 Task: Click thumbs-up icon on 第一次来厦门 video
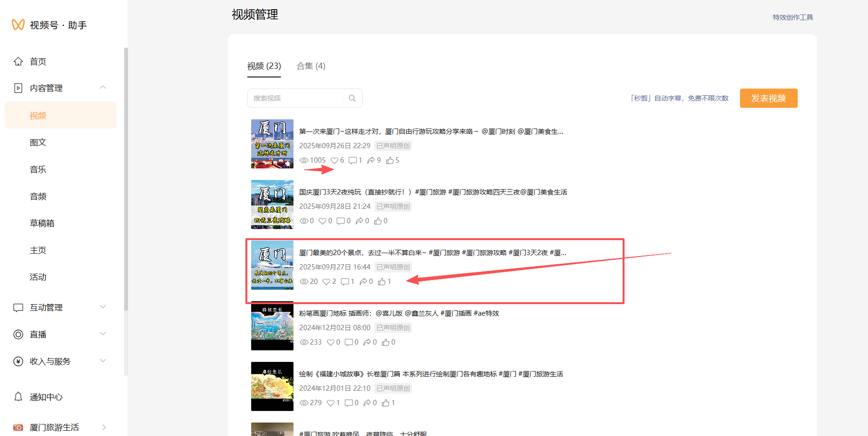point(390,160)
